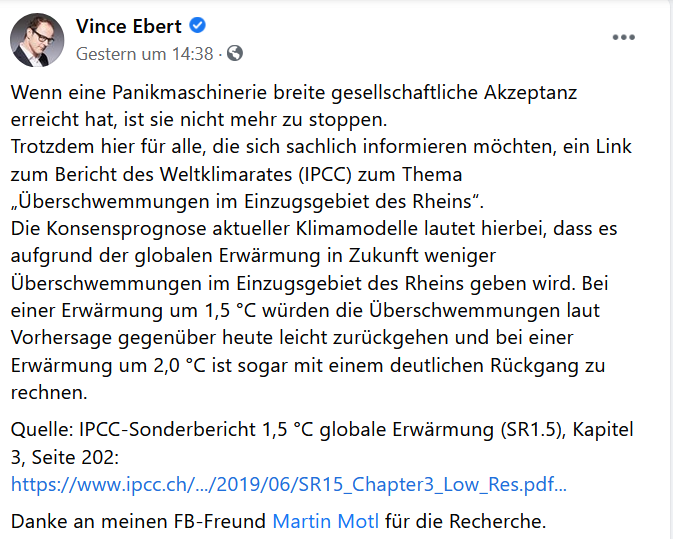Open the post timestamp Gestern um 14:38
673x539 pixels.
[x=145, y=54]
